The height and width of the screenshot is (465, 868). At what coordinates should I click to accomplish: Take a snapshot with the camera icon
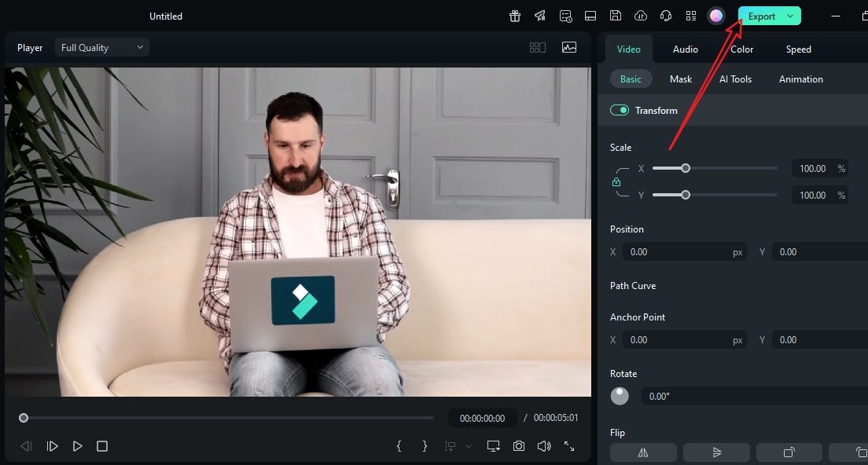coord(519,446)
